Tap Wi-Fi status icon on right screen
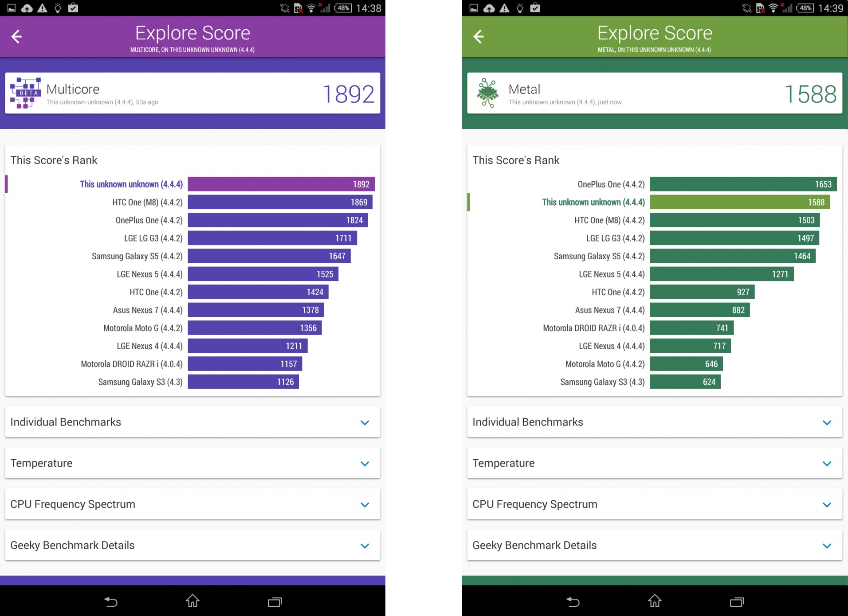Image resolution: width=848 pixels, height=616 pixels. (773, 8)
